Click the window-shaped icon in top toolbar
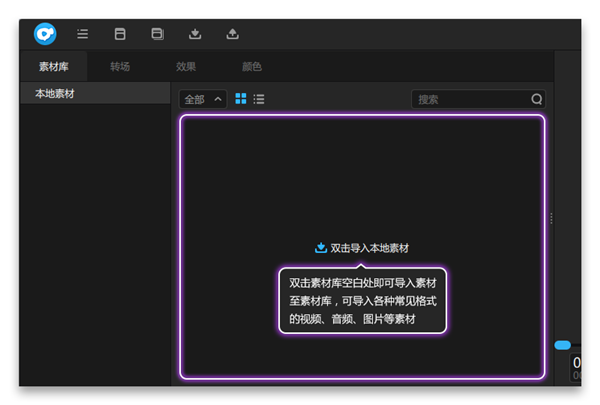The image size is (600, 405). [157, 34]
